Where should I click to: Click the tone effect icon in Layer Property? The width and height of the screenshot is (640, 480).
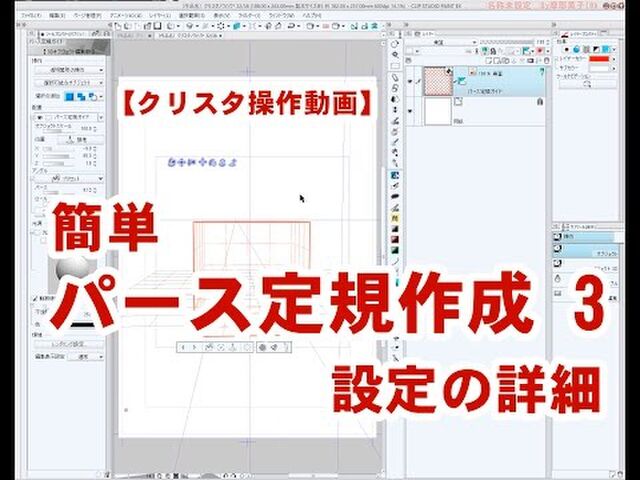(x=586, y=49)
